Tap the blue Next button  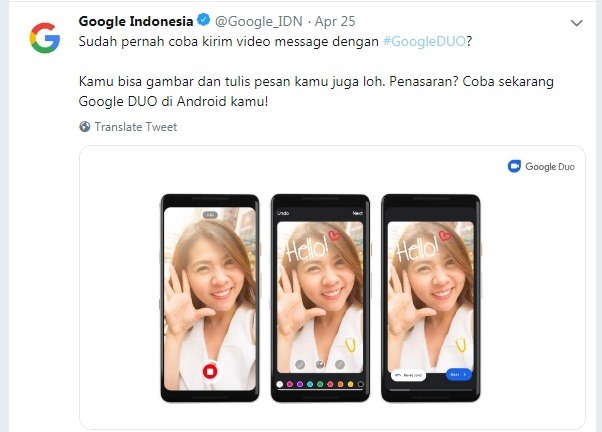[x=459, y=374]
